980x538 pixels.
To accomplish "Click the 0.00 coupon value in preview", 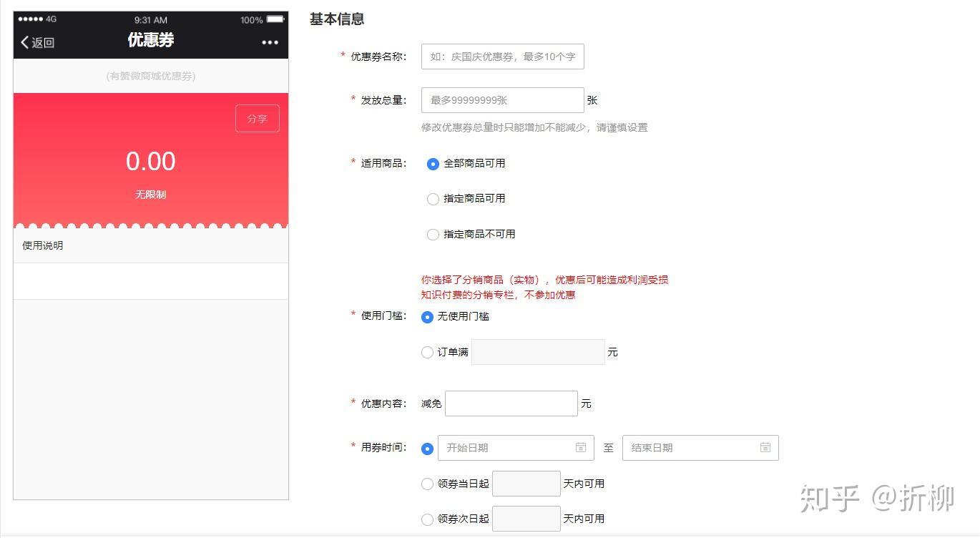I will [x=151, y=162].
